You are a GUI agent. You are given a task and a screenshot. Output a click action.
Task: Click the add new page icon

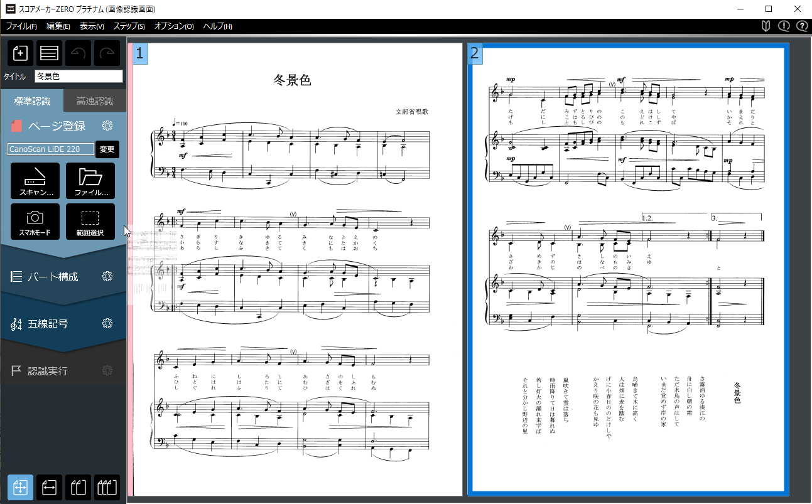pos(20,53)
